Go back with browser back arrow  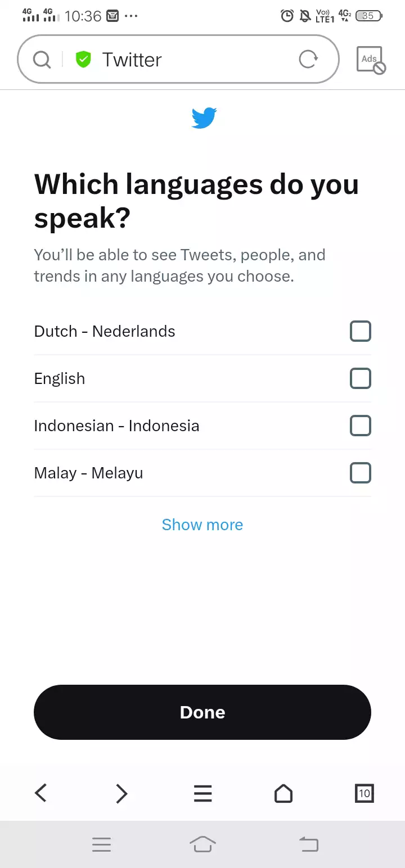click(x=40, y=793)
